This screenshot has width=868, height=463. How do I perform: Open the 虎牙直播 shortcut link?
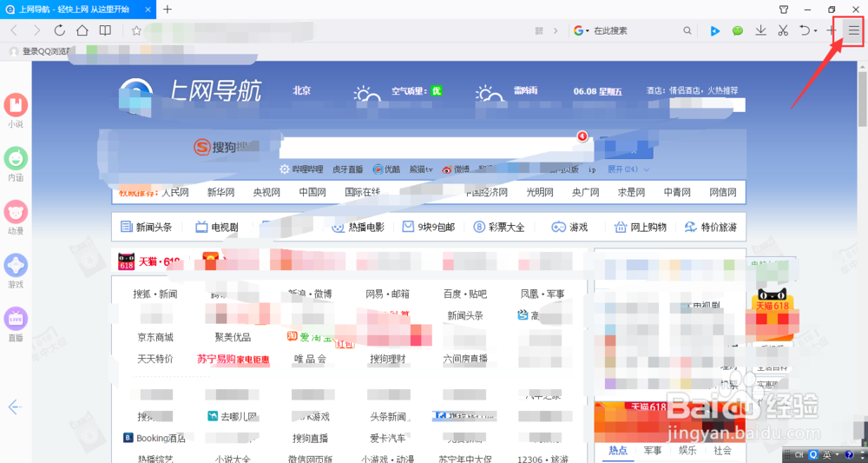348,169
